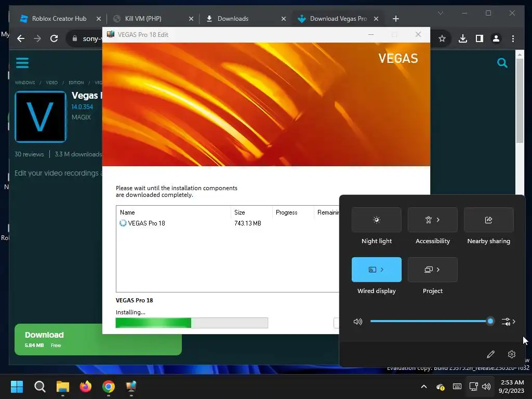Open the website search icon
The image size is (532, 399).
[502, 63]
